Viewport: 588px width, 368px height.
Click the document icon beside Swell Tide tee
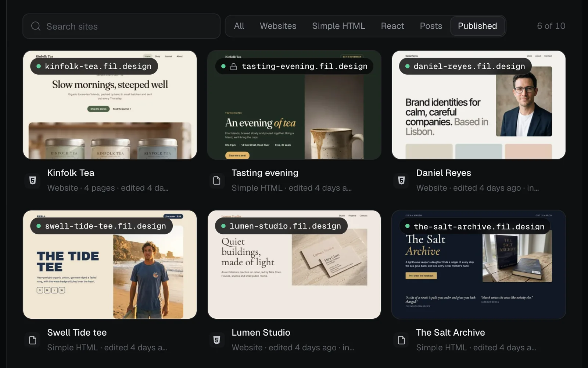(33, 340)
